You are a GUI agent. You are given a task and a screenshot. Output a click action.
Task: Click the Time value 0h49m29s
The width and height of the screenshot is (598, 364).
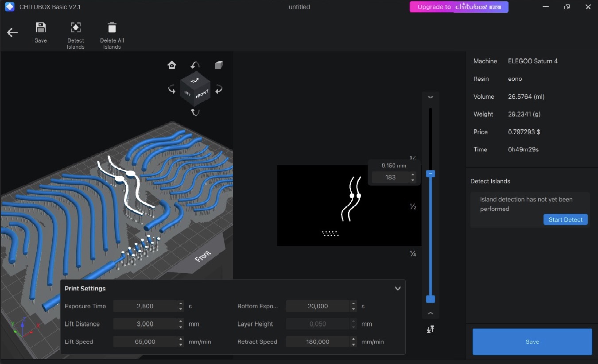[x=524, y=150]
